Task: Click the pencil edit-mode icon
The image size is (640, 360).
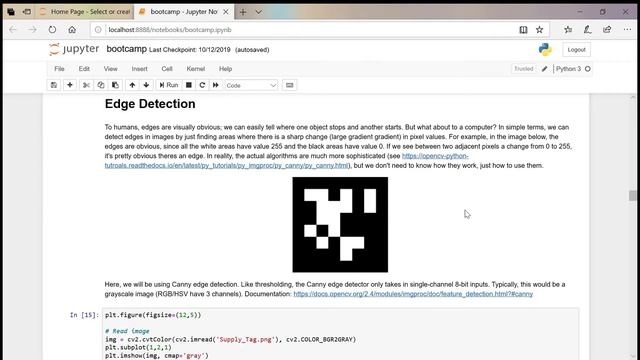Action: 544,69
